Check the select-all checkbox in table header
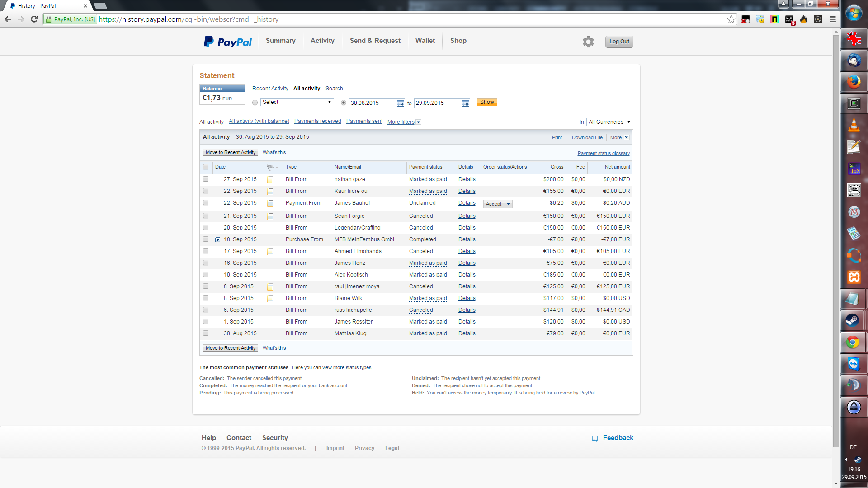The height and width of the screenshot is (488, 868). (206, 167)
